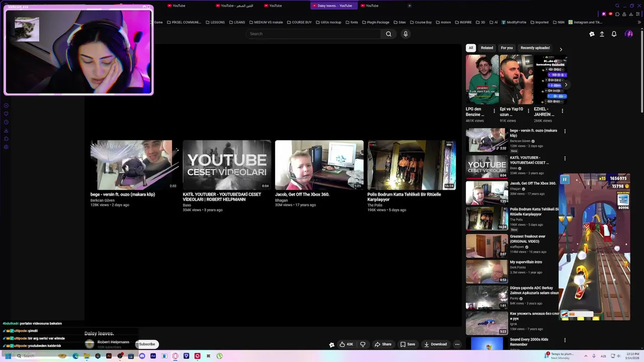The width and height of the screenshot is (644, 362).
Task: Open more actions ellipsis below video
Action: point(457,344)
